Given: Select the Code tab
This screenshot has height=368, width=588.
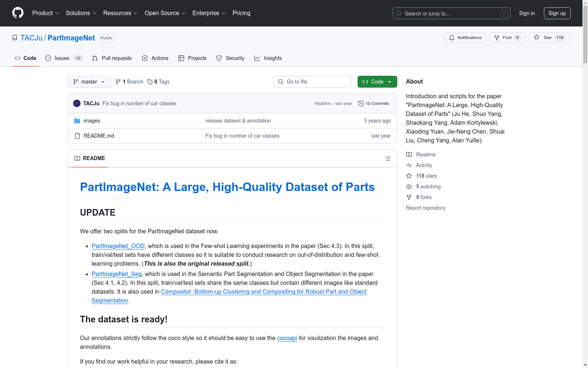Looking at the screenshot, I should click(x=26, y=58).
